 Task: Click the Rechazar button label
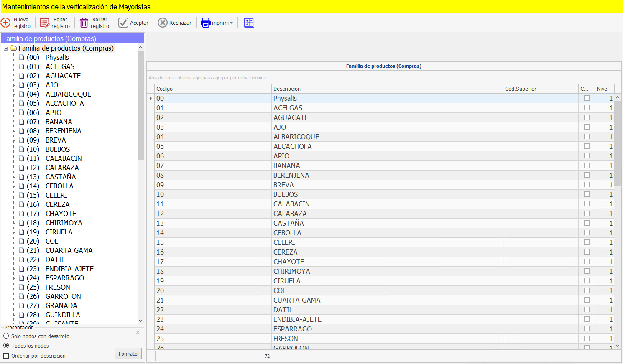click(180, 23)
